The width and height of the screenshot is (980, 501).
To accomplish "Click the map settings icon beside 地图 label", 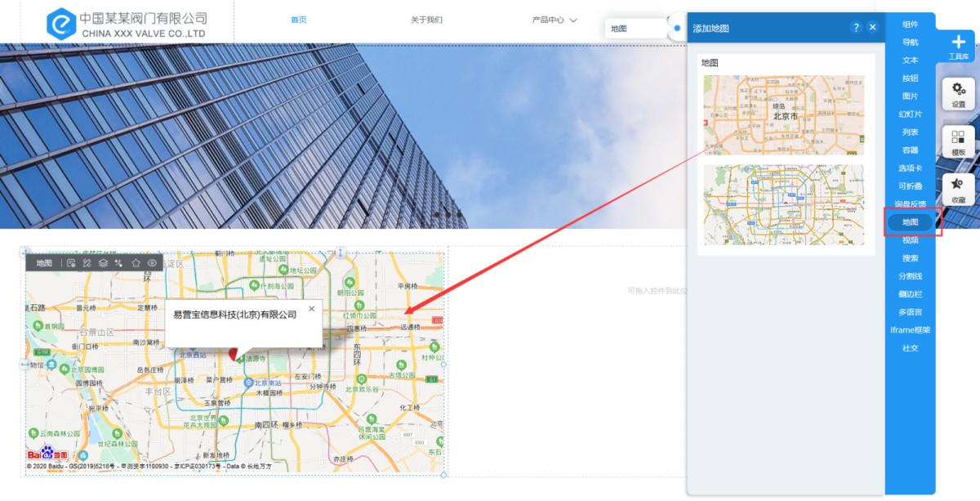I will 71,263.
